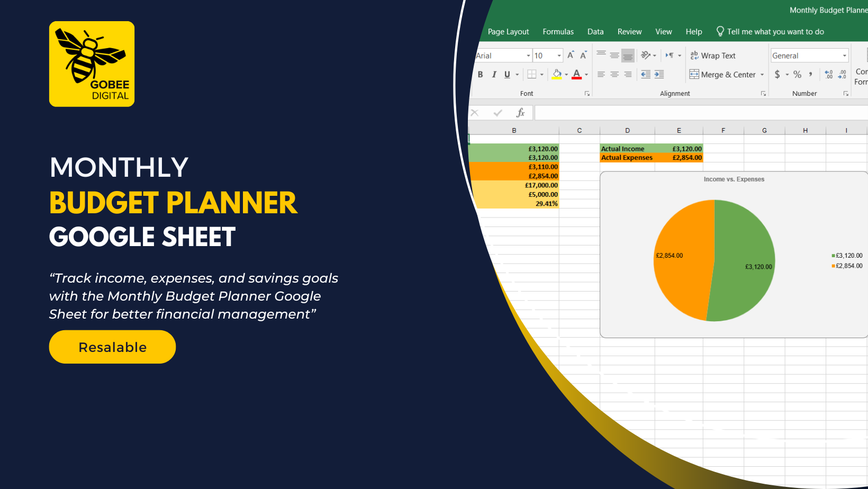The height and width of the screenshot is (489, 868).
Task: Select the Actual Income cell
Action: pyautogui.click(x=627, y=149)
